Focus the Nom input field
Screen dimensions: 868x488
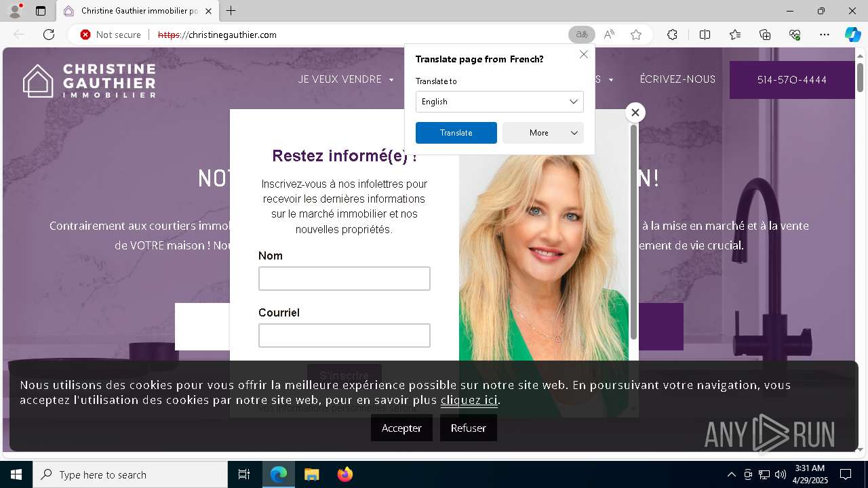click(344, 279)
